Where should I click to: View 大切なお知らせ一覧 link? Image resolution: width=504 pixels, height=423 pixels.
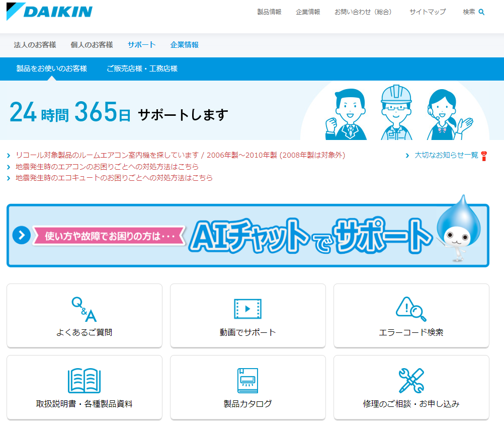(446, 155)
